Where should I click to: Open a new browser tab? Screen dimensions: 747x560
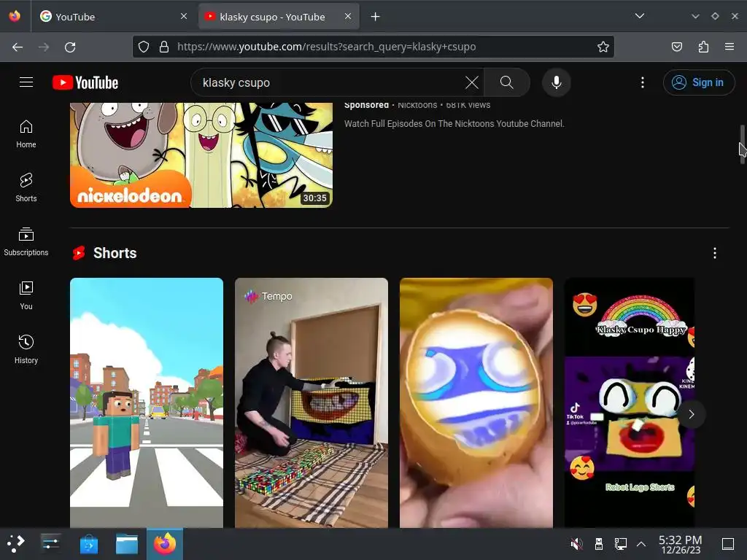[375, 17]
